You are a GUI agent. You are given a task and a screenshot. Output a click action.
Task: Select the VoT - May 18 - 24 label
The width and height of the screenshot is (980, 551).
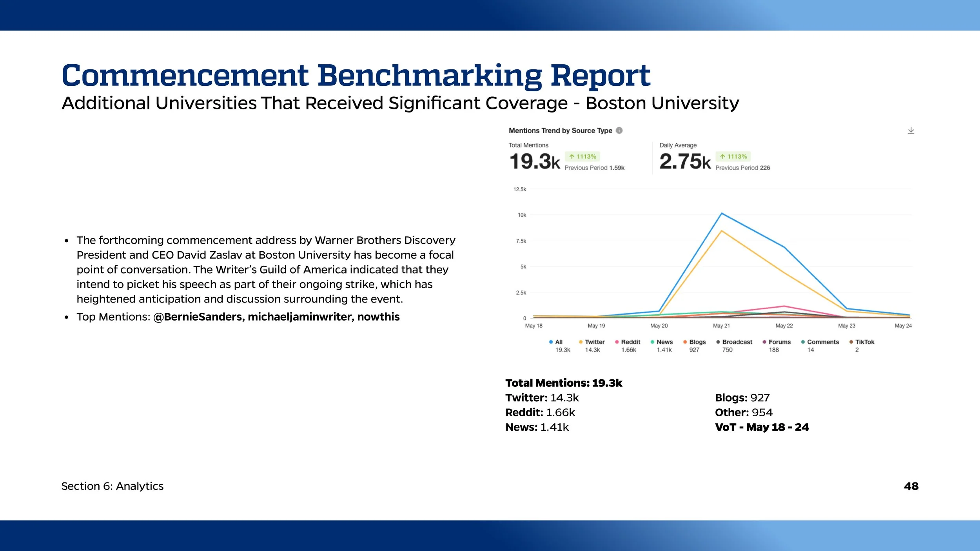coord(762,427)
